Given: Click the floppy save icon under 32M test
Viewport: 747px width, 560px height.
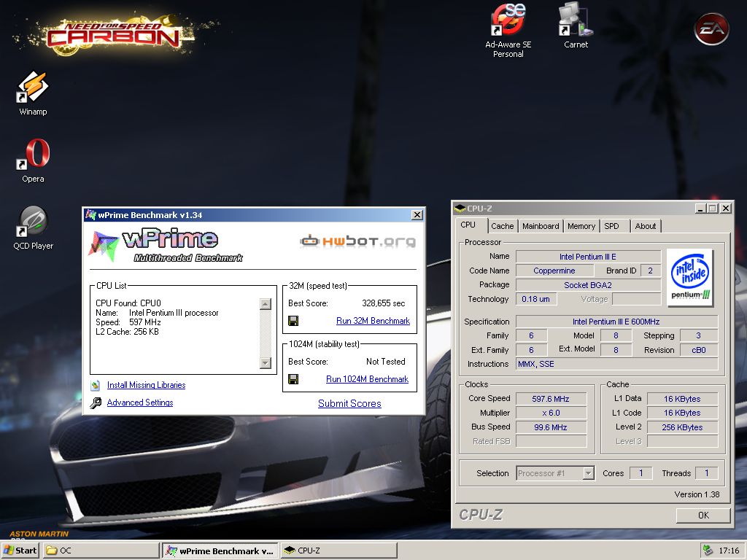Looking at the screenshot, I should pos(293,321).
